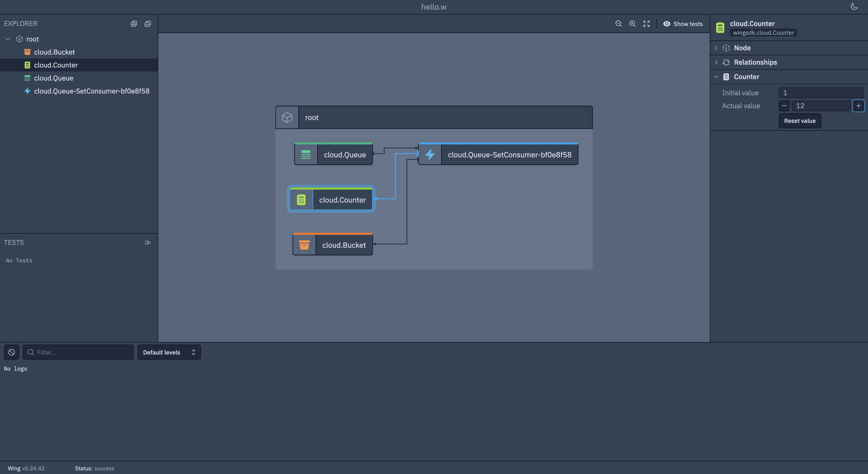Click the root node collapse toggle
Viewport: 868px width, 474px height.
click(7, 39)
